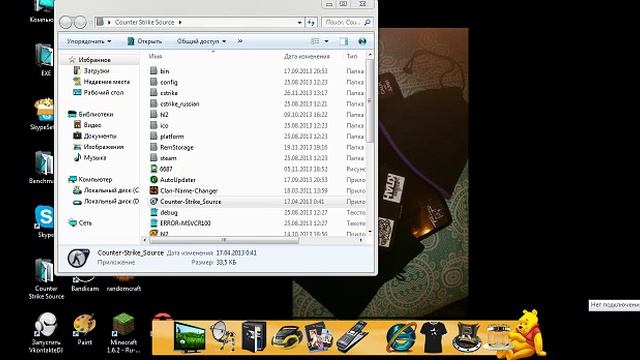
Task: Sort by the Тип column header
Action: (x=352, y=56)
